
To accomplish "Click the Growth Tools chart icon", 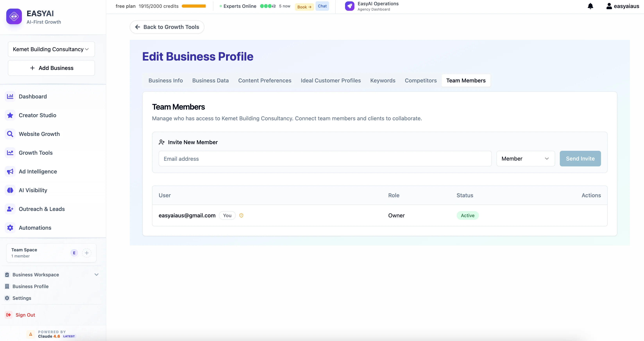I will pos(10,153).
